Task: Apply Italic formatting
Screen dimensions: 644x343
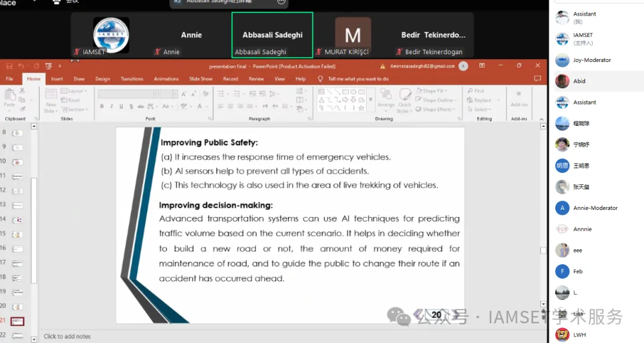Action: pos(112,106)
